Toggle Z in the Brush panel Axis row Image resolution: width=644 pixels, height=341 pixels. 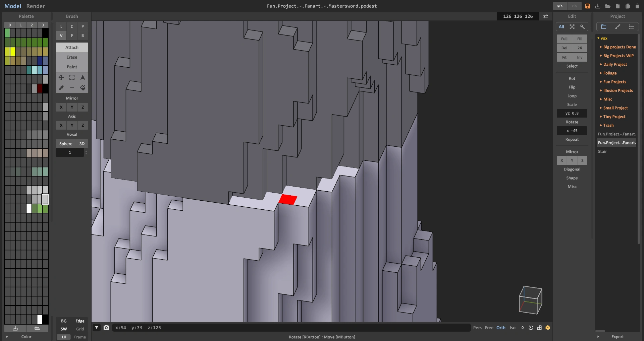coord(83,125)
